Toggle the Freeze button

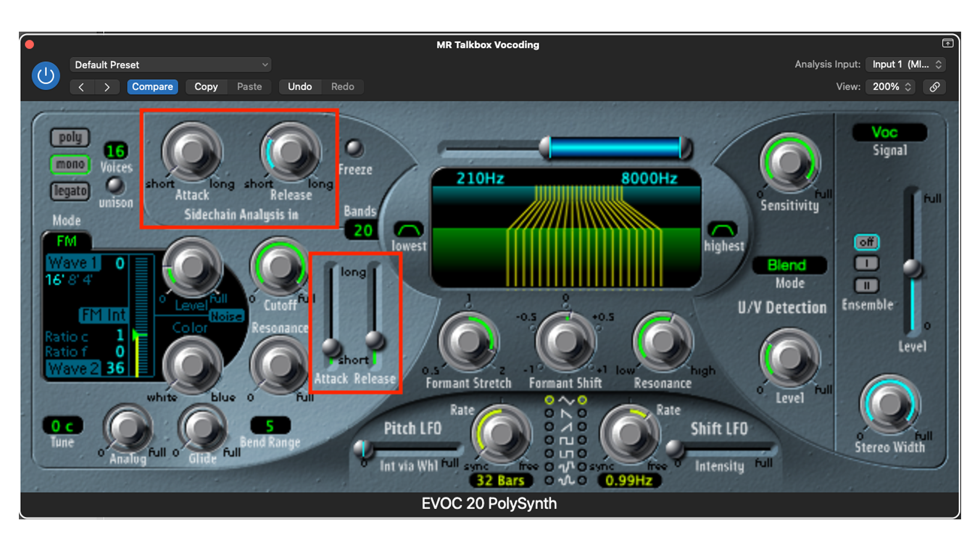(354, 148)
